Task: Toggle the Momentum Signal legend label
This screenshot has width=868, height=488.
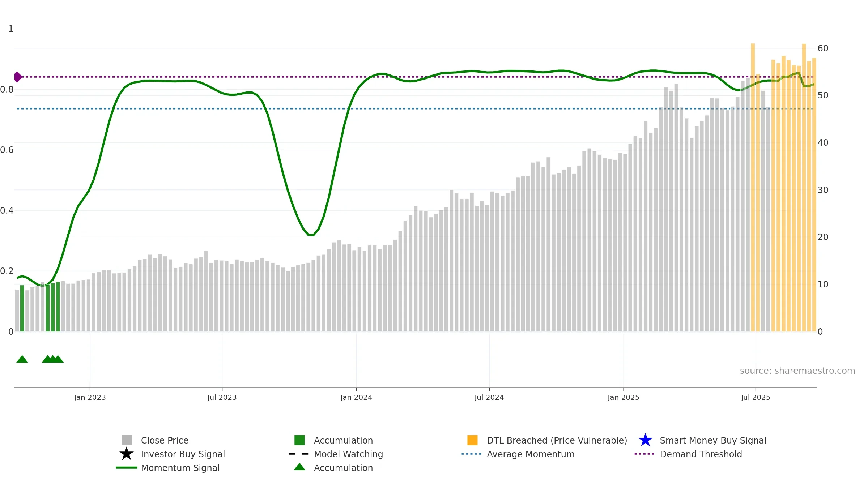Action: click(180, 468)
